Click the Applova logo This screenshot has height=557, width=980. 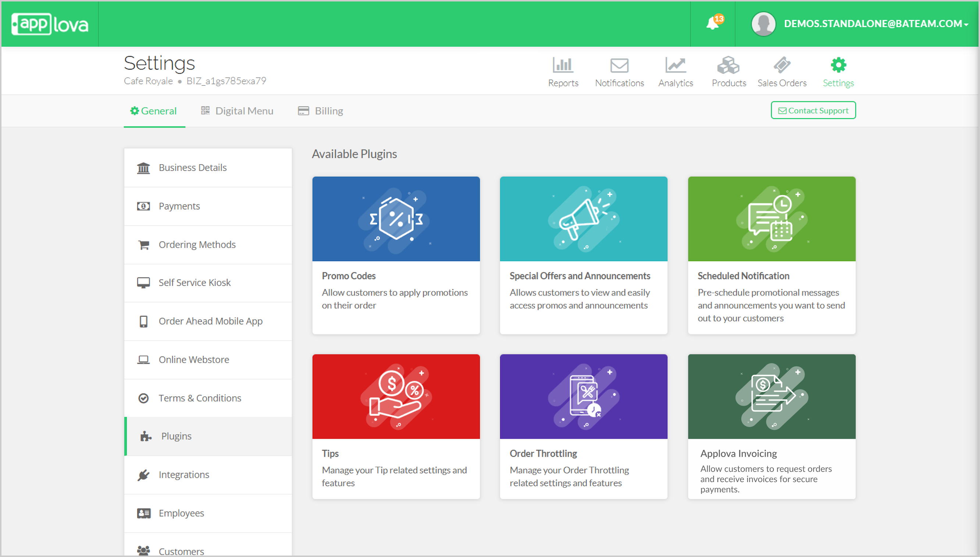coord(50,24)
